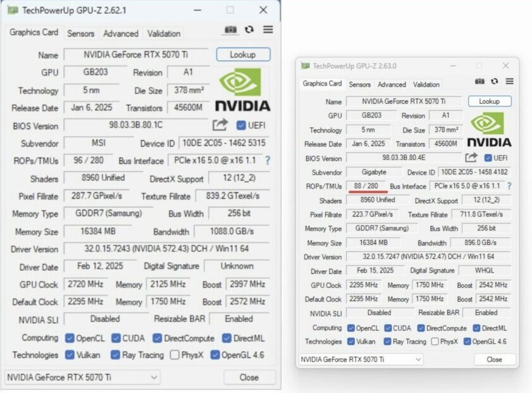Viewport: 532px width, 393px height.
Task: Open the hamburger menu in GPU-Z 2.62.1
Action: tap(268, 30)
